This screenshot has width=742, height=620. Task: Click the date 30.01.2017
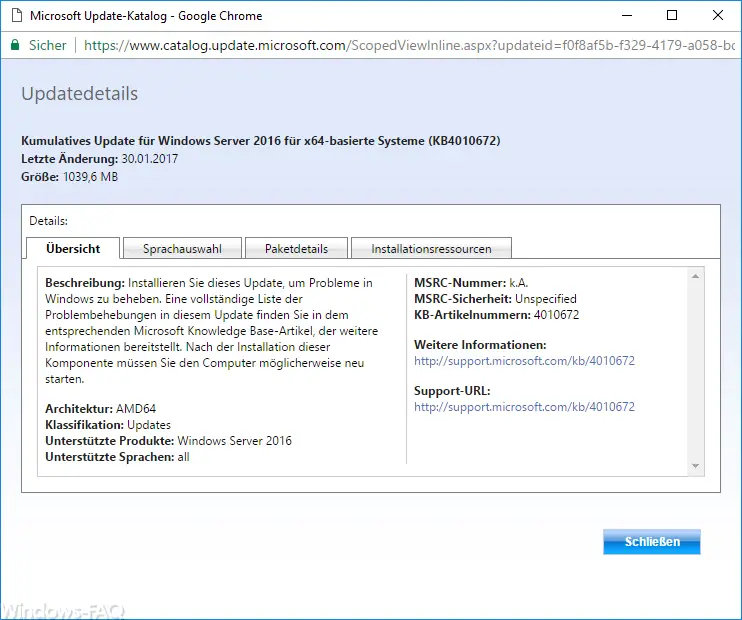click(150, 159)
